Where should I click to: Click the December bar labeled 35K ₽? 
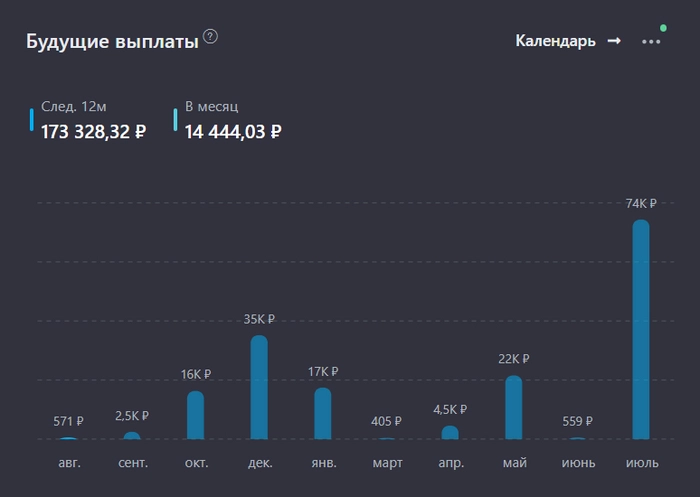tap(259, 387)
